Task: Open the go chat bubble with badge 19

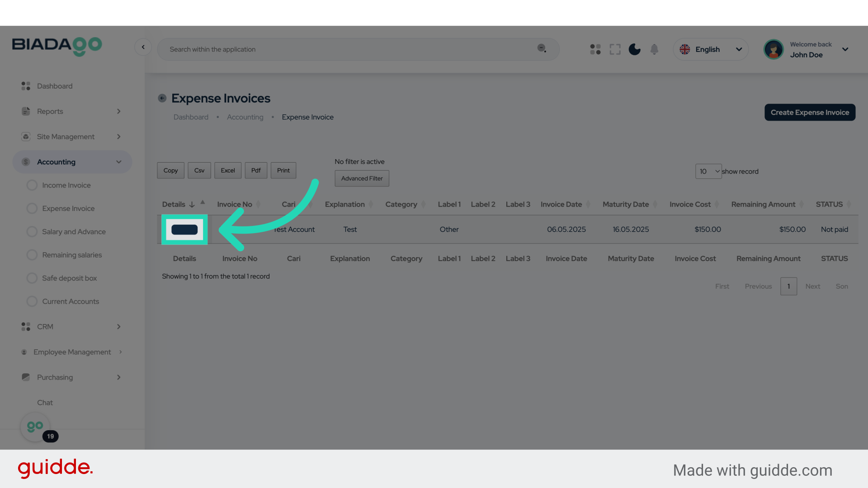Action: pyautogui.click(x=35, y=427)
